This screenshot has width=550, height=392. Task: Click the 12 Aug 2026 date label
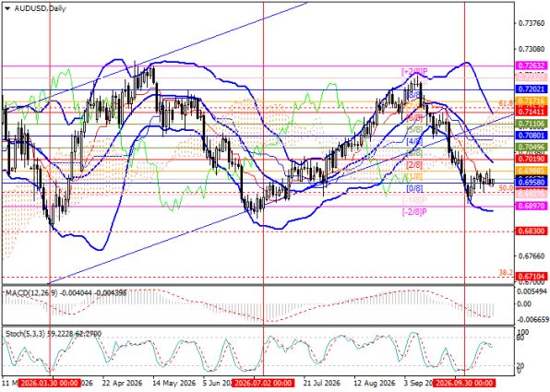click(x=374, y=383)
